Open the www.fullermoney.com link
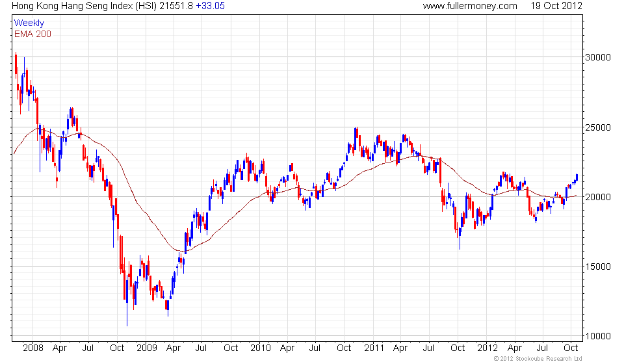637x364 pixels. tap(469, 6)
